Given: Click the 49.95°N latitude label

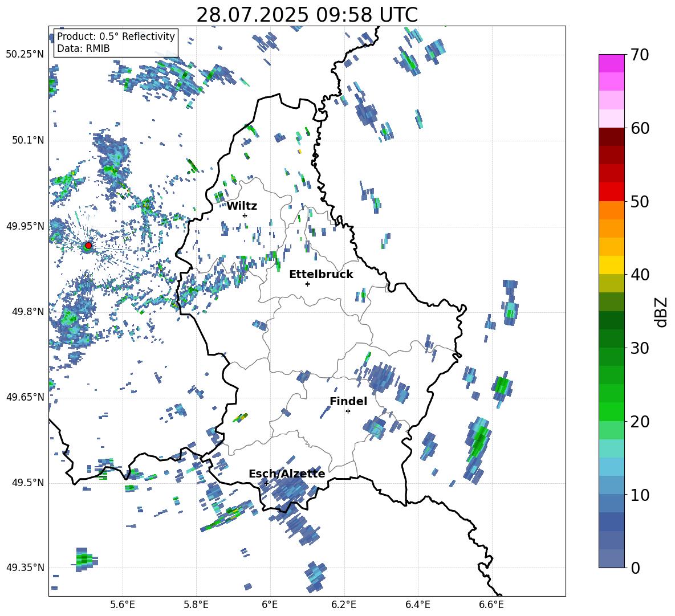Looking at the screenshot, I should (x=25, y=226).
